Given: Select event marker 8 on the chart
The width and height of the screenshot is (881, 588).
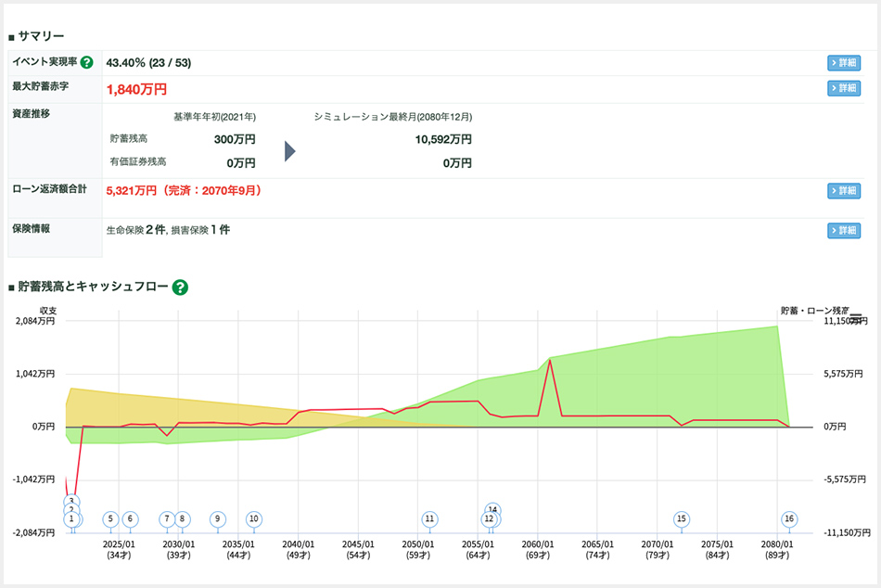Looking at the screenshot, I should point(182,519).
